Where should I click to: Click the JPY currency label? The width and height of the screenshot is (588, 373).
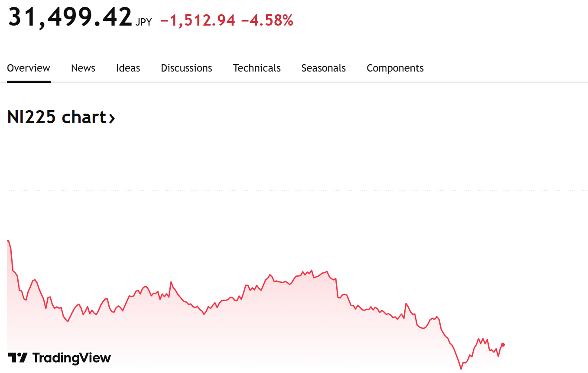click(144, 23)
